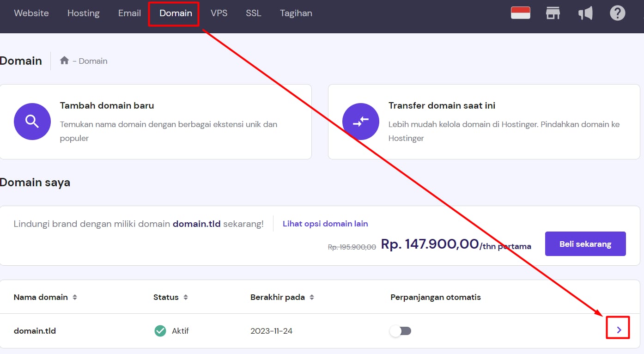Image resolution: width=644 pixels, height=354 pixels.
Task: Click the green Aktif status checkmark
Action: (160, 331)
